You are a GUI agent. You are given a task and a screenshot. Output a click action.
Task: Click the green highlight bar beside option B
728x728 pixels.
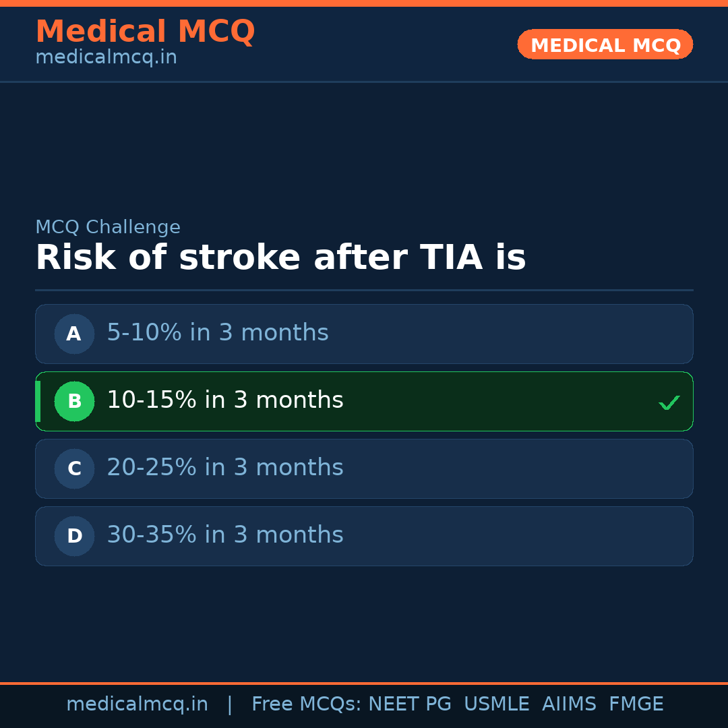(38, 401)
